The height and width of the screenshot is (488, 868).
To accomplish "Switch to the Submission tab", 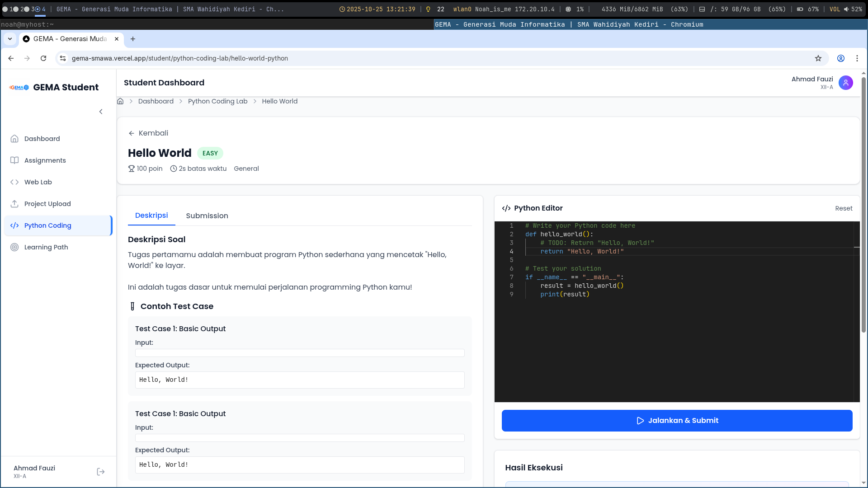I will tap(207, 216).
